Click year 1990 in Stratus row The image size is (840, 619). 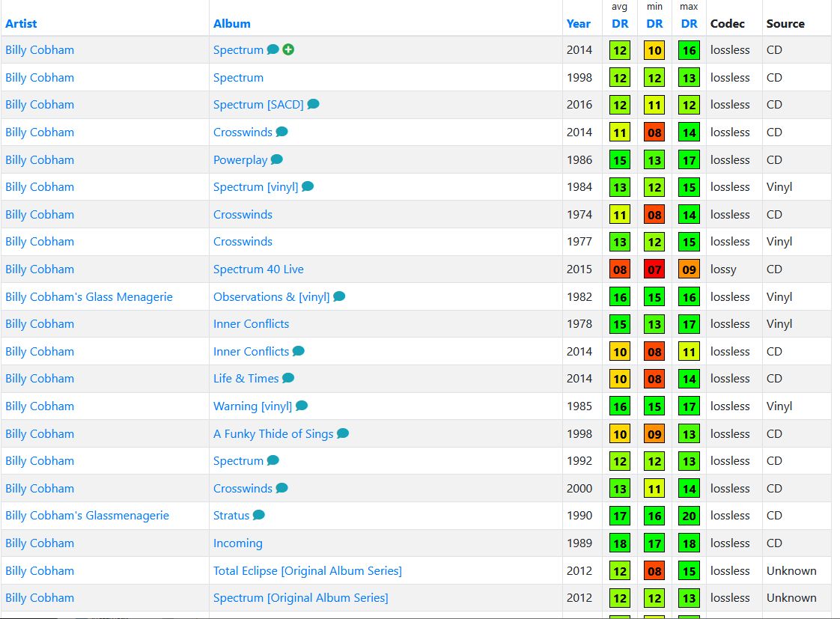click(x=579, y=516)
